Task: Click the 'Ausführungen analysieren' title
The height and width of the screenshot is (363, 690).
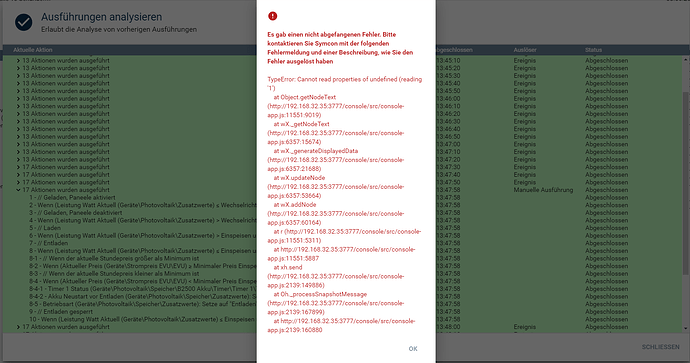Action: pyautogui.click(x=101, y=17)
